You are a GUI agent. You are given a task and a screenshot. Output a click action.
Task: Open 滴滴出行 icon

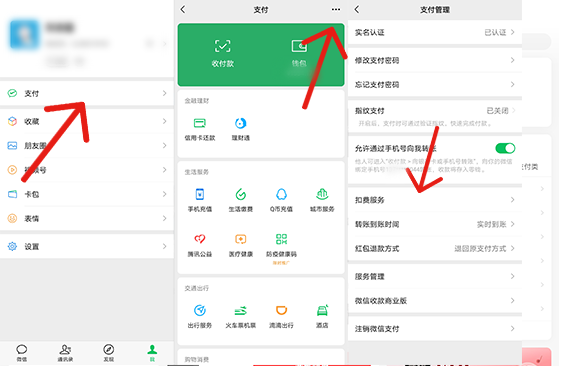(281, 310)
